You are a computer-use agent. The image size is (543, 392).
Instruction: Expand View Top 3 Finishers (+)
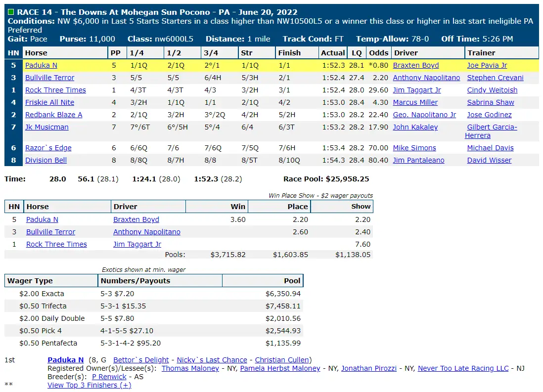[x=90, y=385]
